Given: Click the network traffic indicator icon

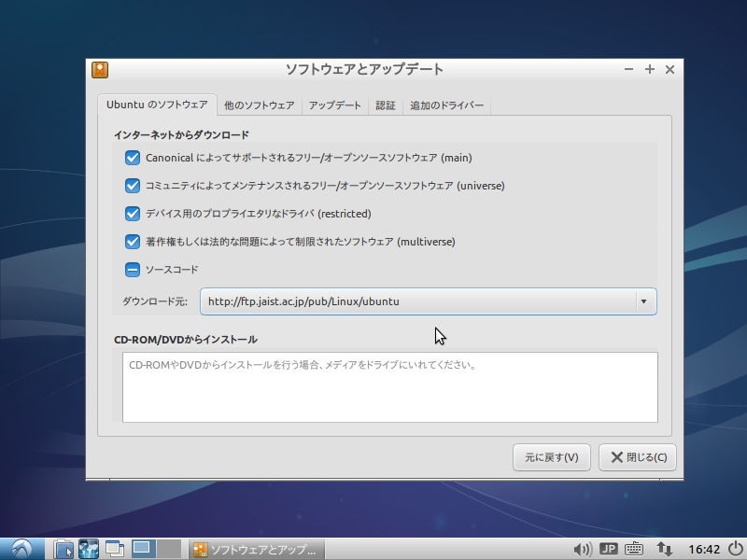Looking at the screenshot, I should 664,549.
